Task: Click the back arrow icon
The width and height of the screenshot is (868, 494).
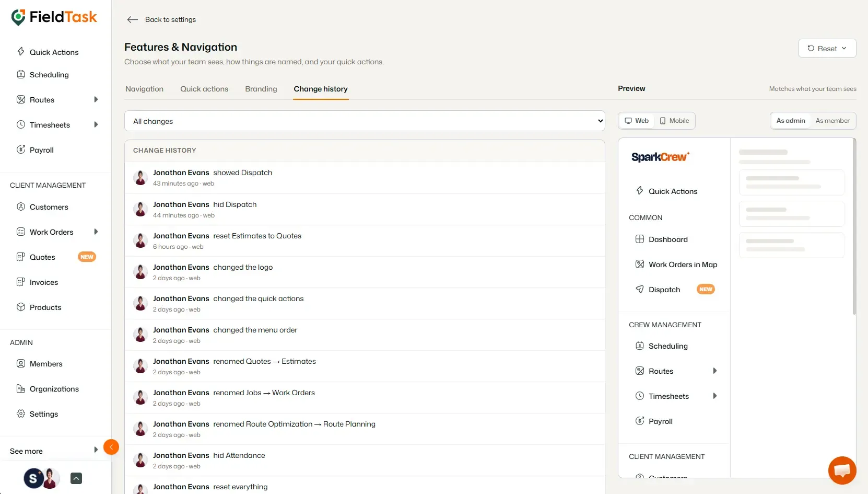Action: pos(133,19)
